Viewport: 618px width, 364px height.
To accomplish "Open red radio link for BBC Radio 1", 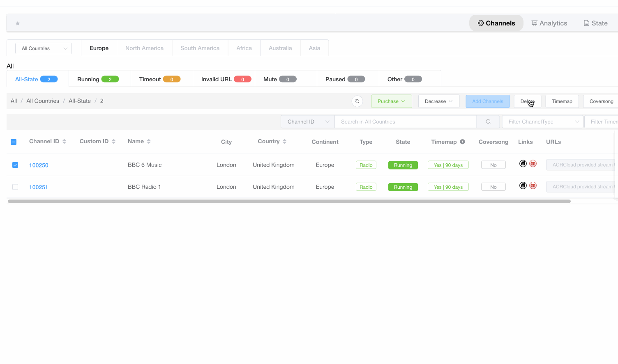I will pyautogui.click(x=533, y=185).
